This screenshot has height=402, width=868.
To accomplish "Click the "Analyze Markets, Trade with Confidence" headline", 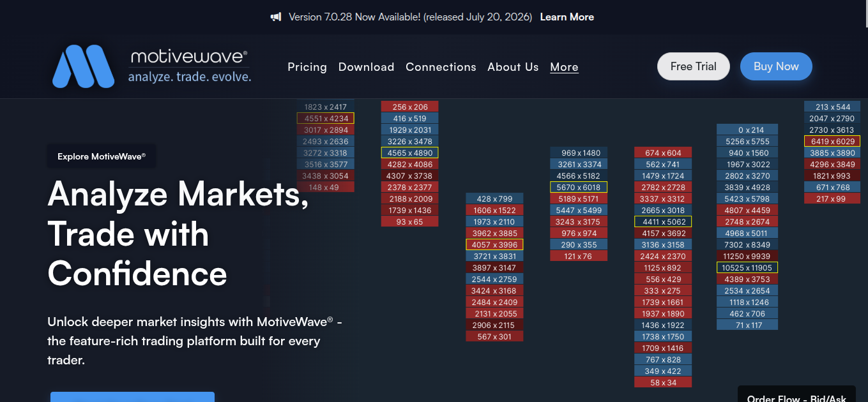I will click(178, 234).
